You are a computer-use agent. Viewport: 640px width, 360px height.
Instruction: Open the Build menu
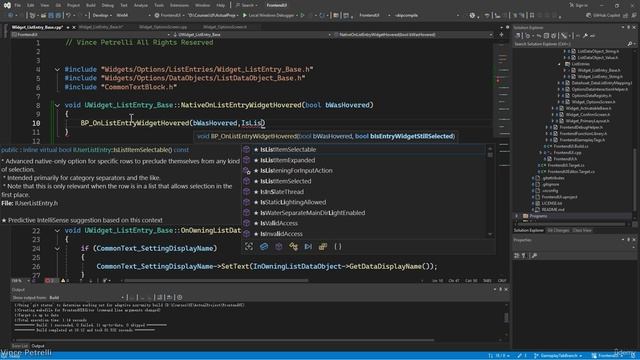[91, 5]
